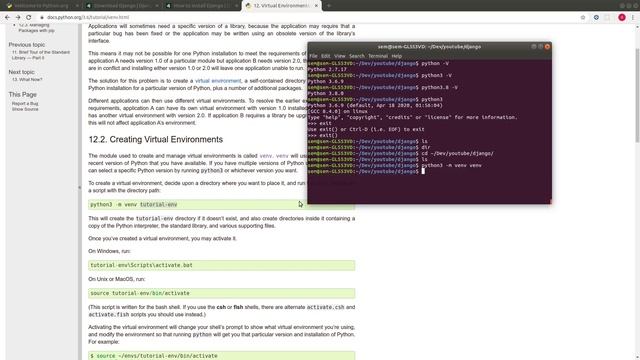The image size is (640, 360).
Task: Click the 'This Page' sidebar heading
Action: [x=22, y=94]
